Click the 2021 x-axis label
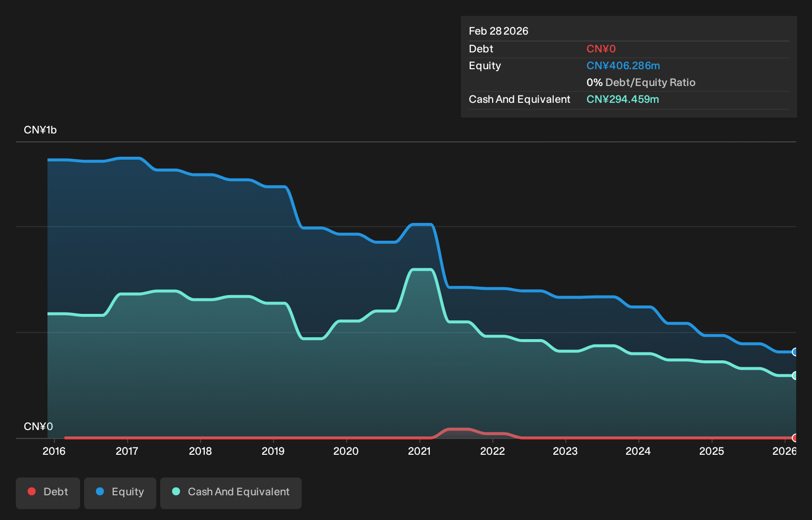Screen dimensions: 812x520 [419, 451]
